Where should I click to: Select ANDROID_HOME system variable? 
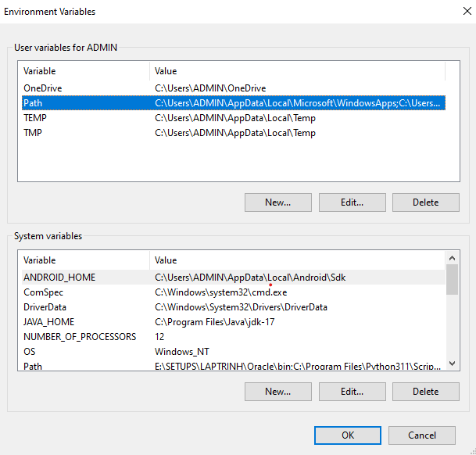pyautogui.click(x=59, y=277)
